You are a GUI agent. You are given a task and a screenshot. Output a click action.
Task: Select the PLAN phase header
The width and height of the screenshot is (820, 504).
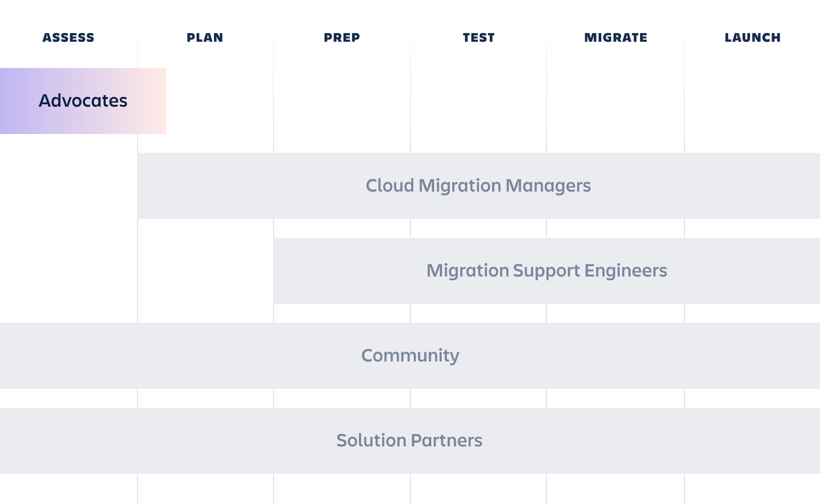(x=205, y=38)
